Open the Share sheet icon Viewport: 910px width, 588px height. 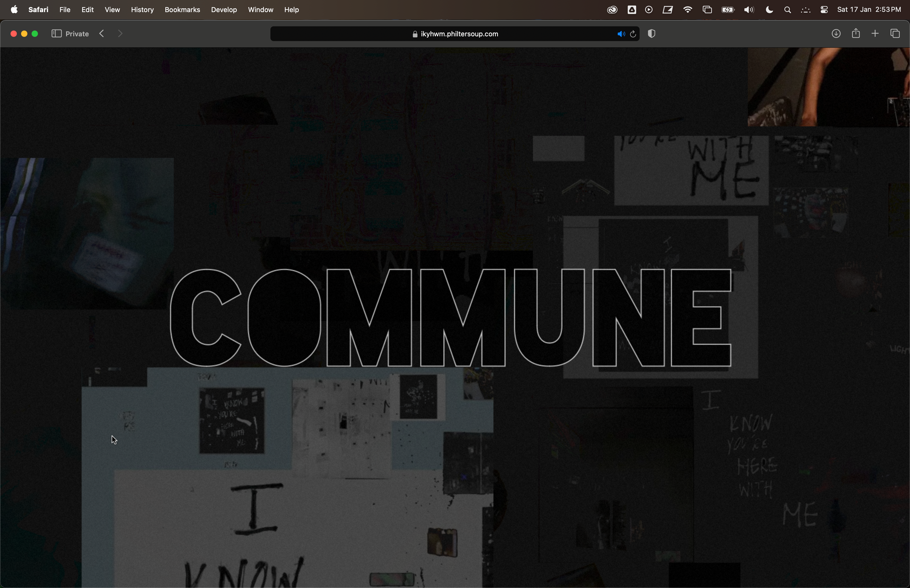click(x=856, y=34)
